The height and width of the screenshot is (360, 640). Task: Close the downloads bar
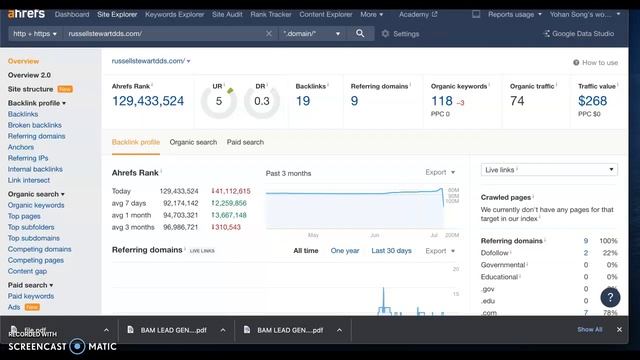click(x=619, y=329)
